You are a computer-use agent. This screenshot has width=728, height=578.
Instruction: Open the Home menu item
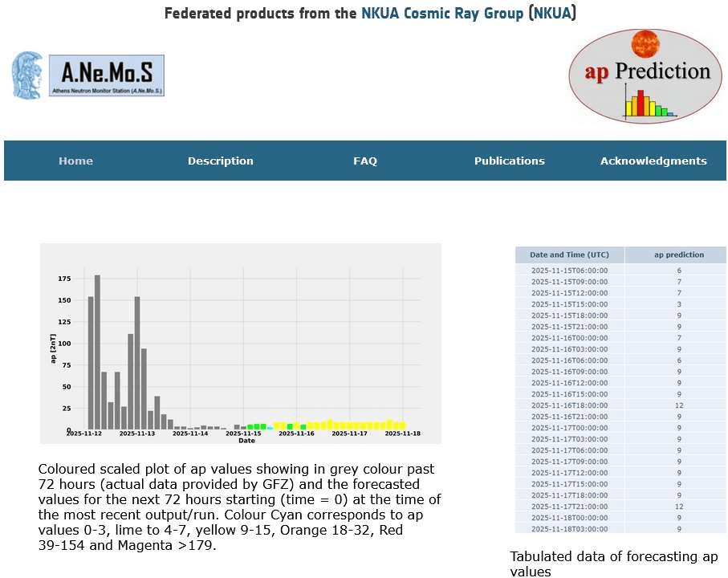point(75,161)
